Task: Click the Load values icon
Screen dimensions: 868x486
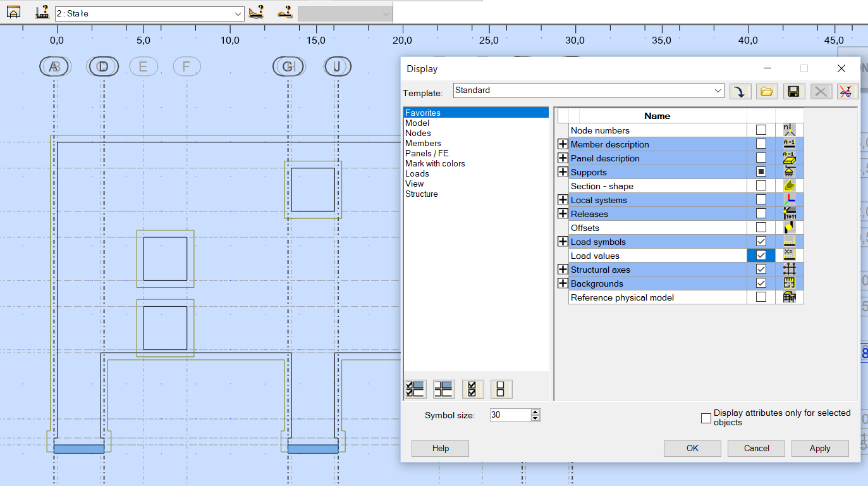Action: coord(790,255)
